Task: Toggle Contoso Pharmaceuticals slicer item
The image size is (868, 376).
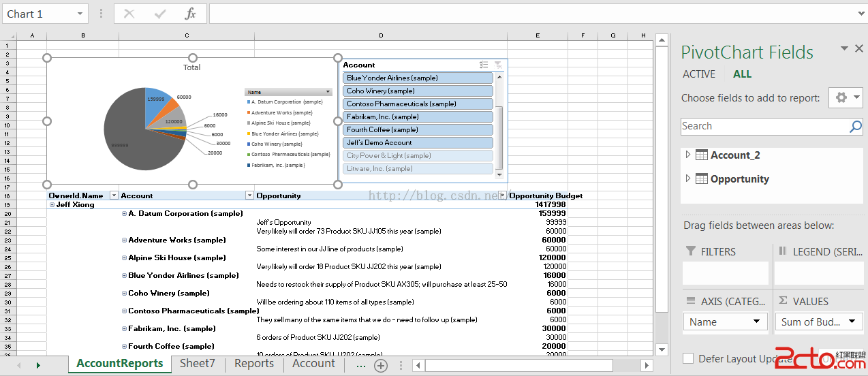Action: pos(418,104)
